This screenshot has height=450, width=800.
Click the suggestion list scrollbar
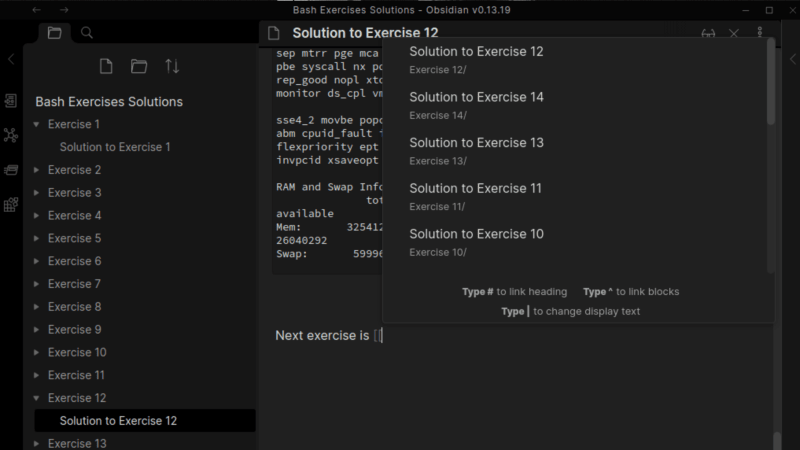(x=770, y=90)
